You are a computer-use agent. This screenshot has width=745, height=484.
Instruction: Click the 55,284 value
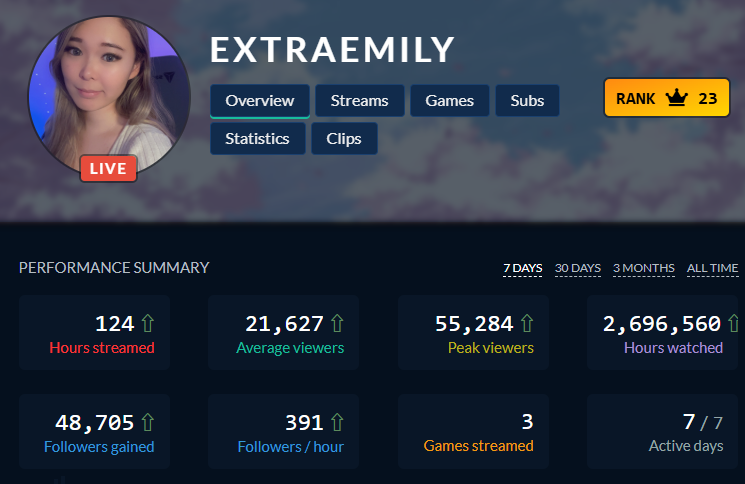474,324
